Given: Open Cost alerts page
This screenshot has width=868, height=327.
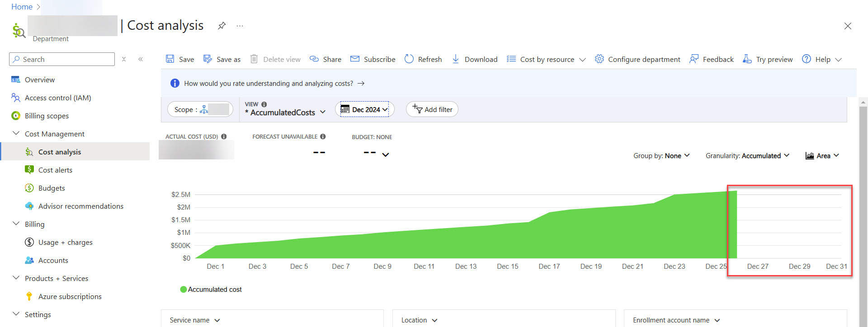Looking at the screenshot, I should (55, 170).
